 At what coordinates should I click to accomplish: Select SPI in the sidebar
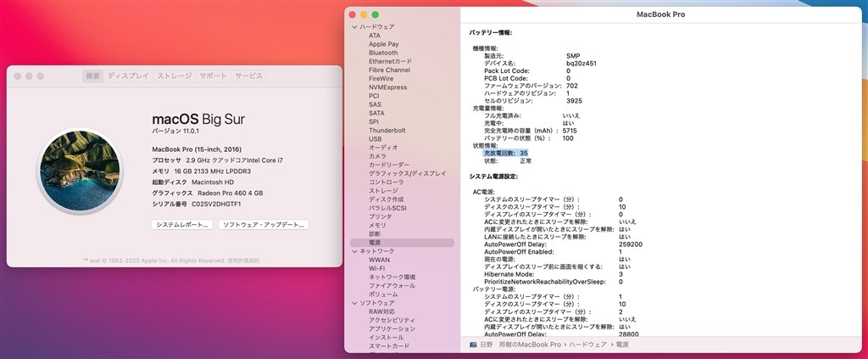[x=374, y=122]
